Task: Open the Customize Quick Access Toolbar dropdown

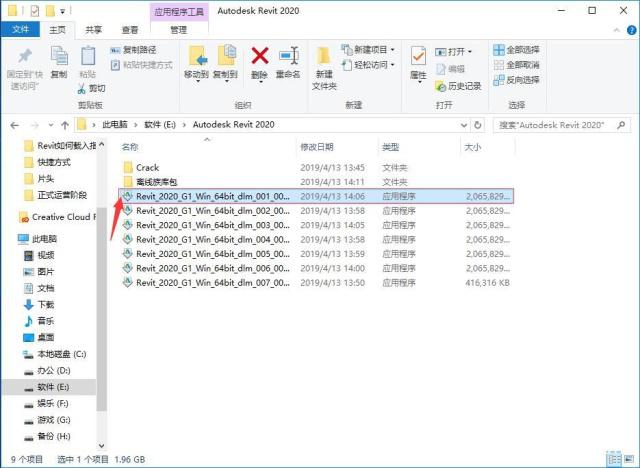Action: click(x=62, y=11)
